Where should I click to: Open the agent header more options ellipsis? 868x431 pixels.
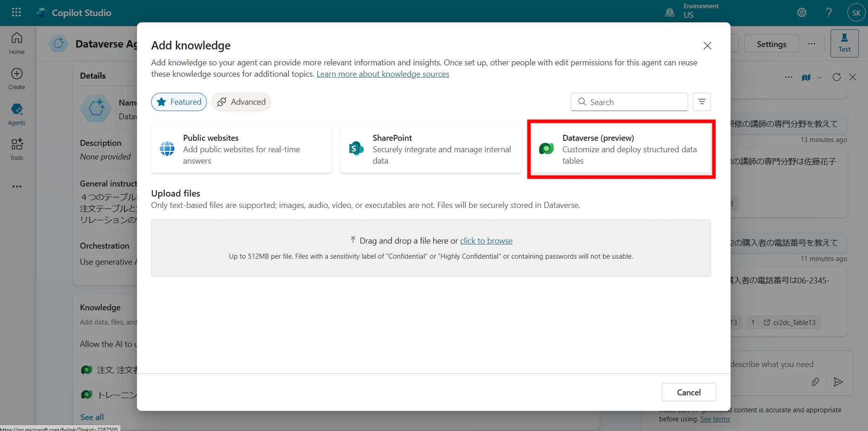pyautogui.click(x=811, y=44)
